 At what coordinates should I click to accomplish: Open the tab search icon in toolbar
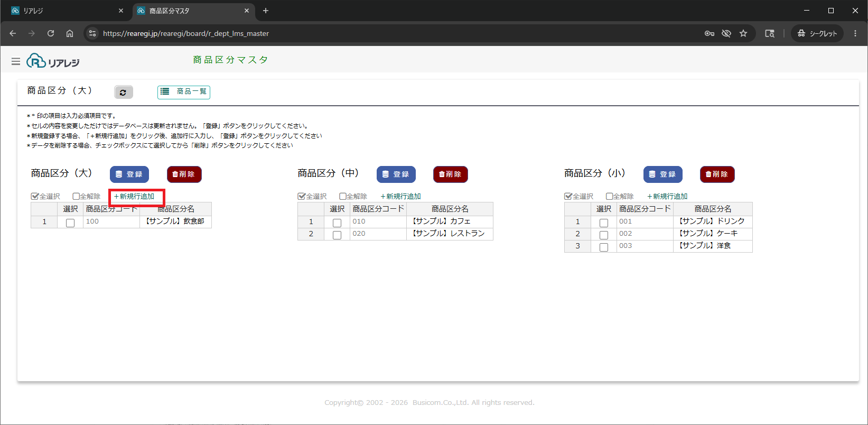(770, 33)
